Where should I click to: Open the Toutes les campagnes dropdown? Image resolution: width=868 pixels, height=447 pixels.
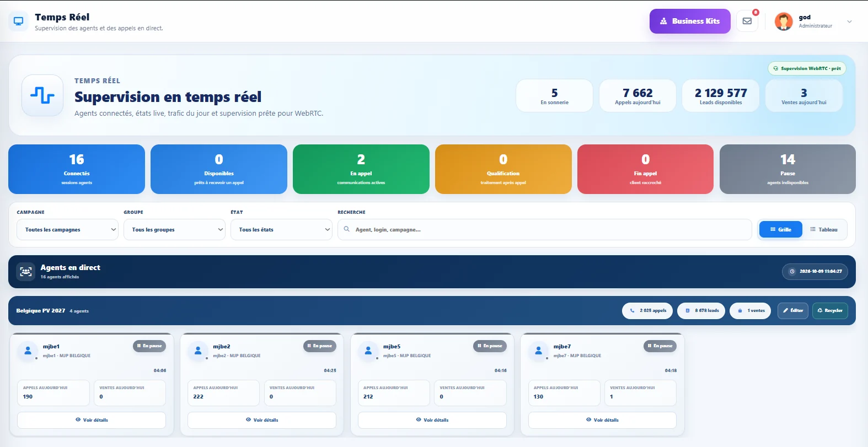[68, 230]
